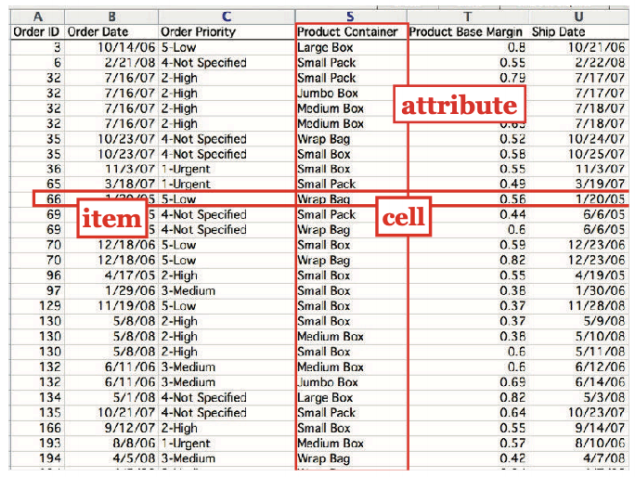Image resolution: width=637 pixels, height=482 pixels.
Task: Select column A header
Action: [x=37, y=17]
